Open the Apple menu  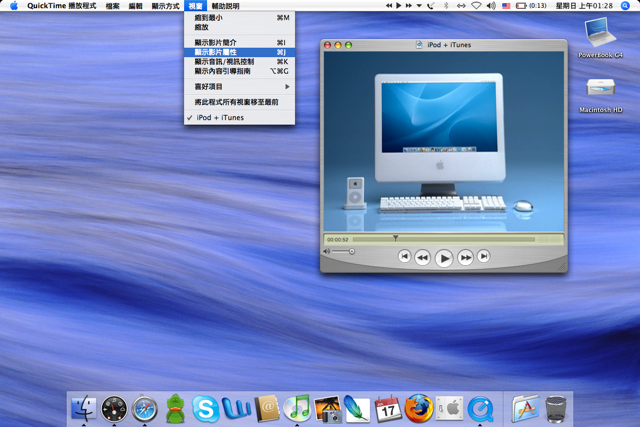pos(14,6)
